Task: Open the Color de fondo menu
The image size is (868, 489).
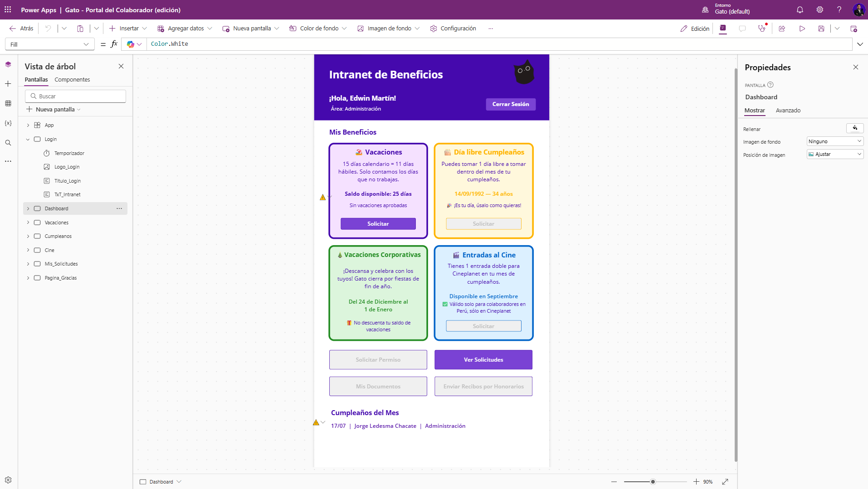Action: 318,28
